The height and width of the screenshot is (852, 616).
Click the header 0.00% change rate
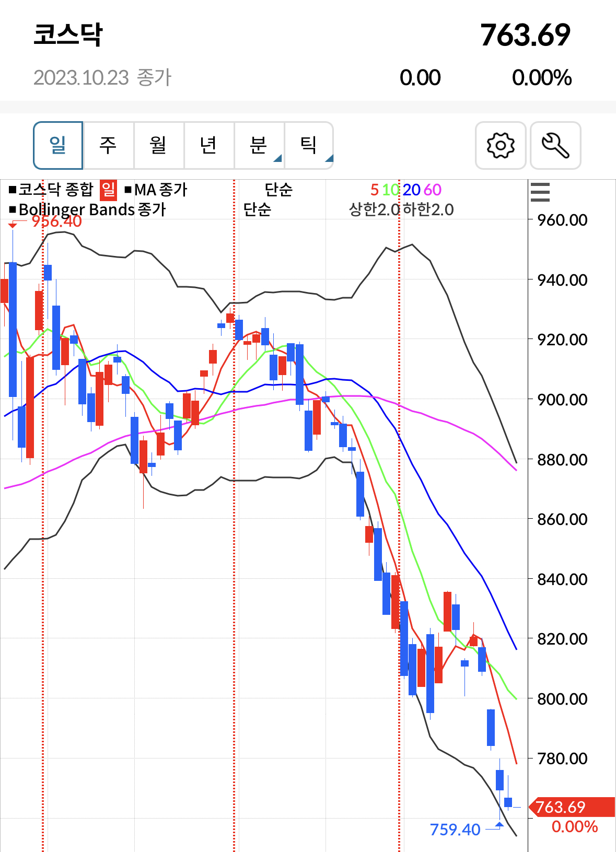[x=542, y=78]
